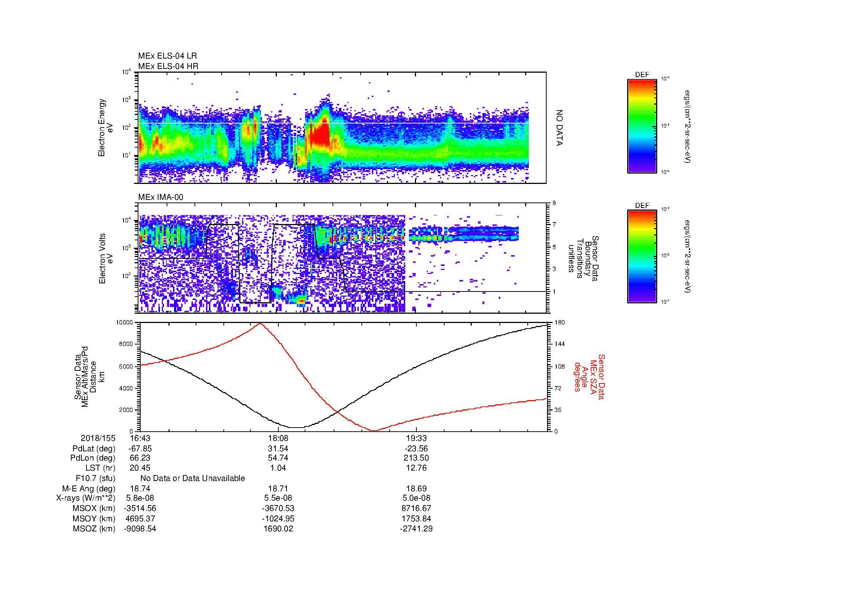Click the 'M-E Ang (deg)' row label
868x613 pixels.
[x=88, y=489]
